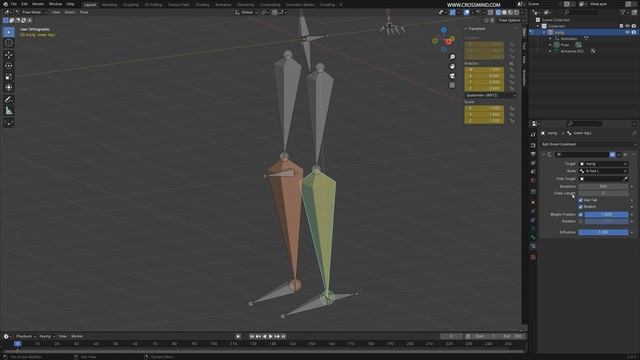Click the navigation gizmo red X axis
Screen dimensions: 640x360
tap(449, 42)
